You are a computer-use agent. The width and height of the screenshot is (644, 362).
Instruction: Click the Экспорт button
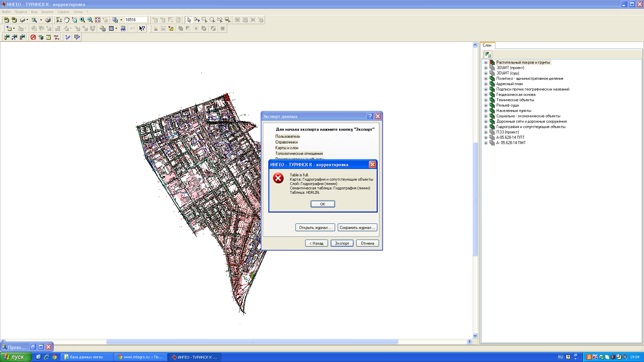pyautogui.click(x=342, y=243)
